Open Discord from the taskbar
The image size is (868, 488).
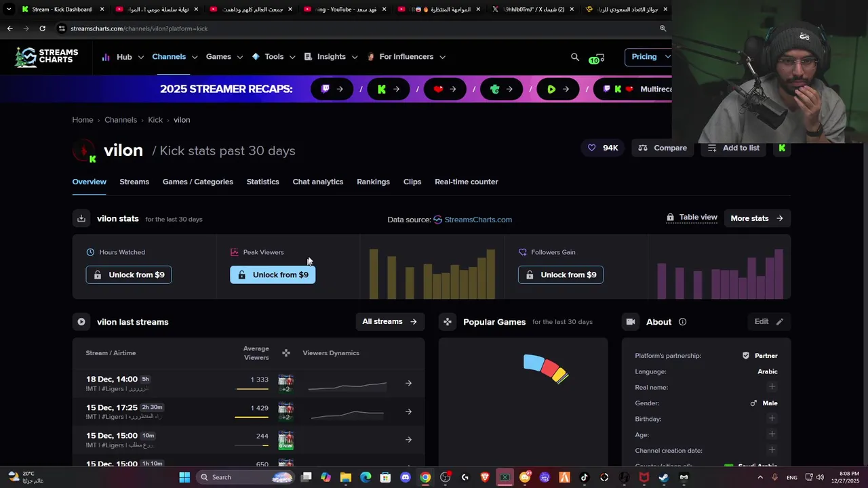pyautogui.click(x=406, y=477)
